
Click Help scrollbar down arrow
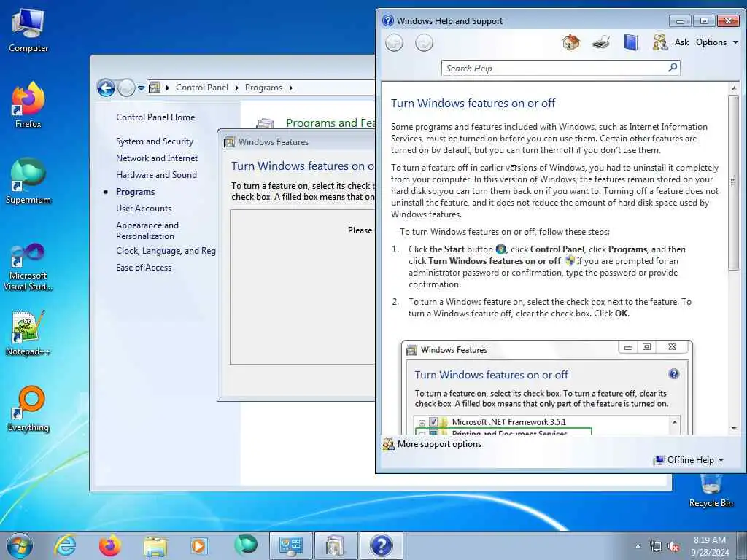[733, 429]
